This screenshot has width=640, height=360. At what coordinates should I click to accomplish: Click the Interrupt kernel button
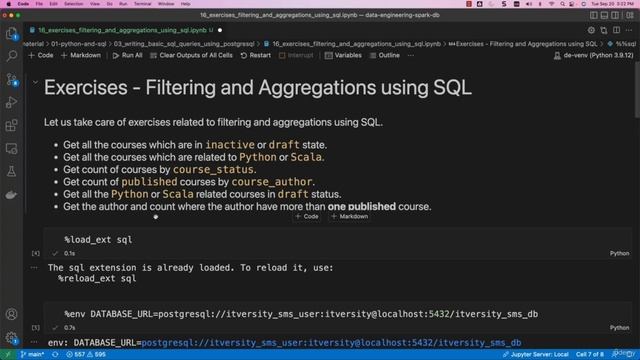296,56
